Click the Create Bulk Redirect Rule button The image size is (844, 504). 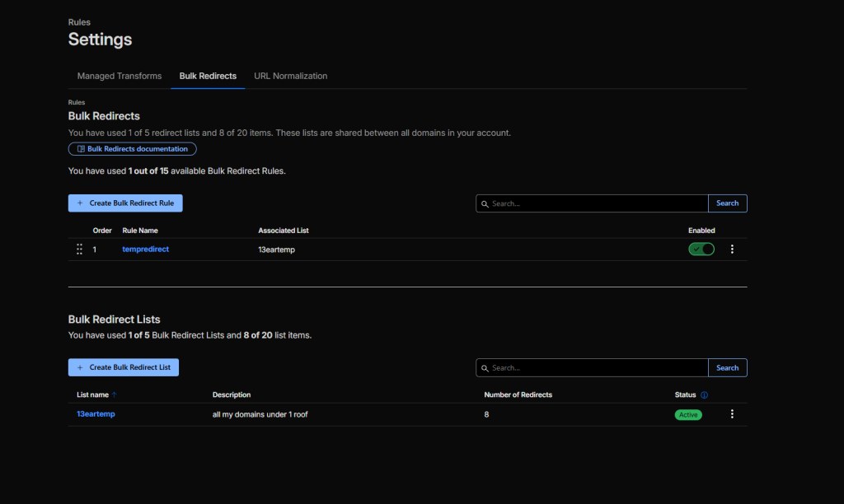pyautogui.click(x=125, y=203)
